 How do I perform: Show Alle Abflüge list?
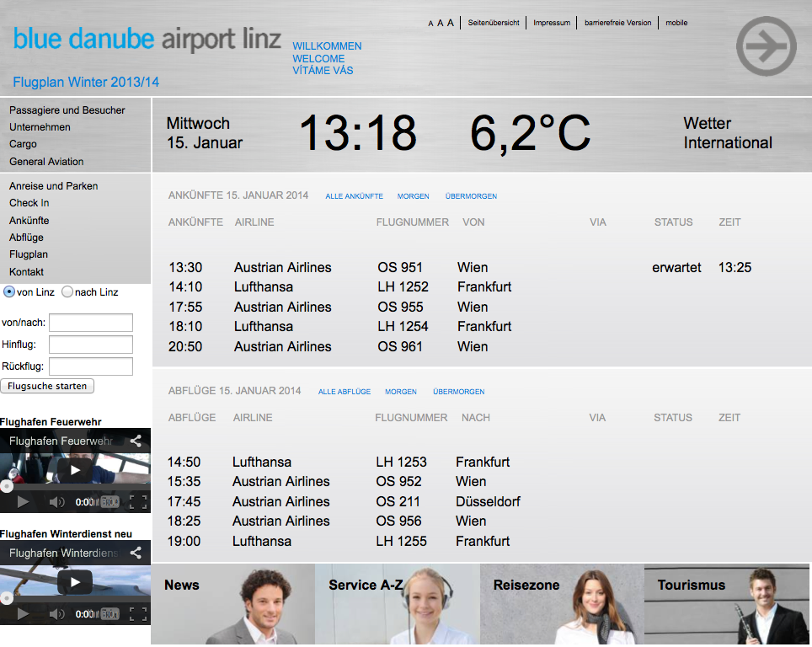345,392
